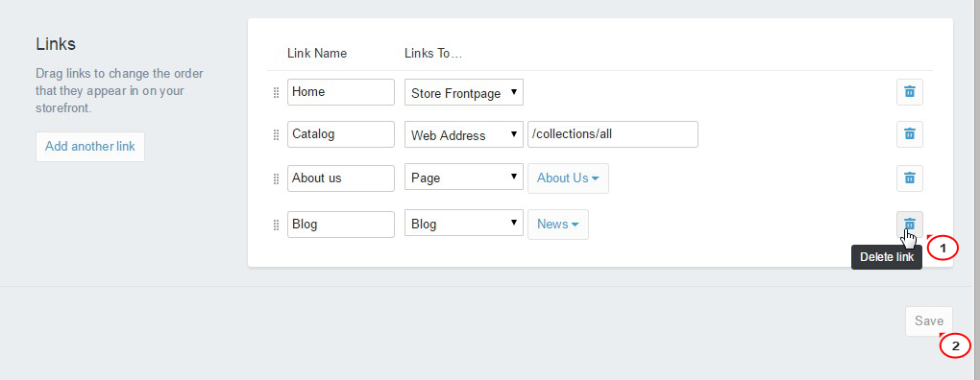Viewport: 980px width, 380px height.
Task: Delete the About us link with trash icon
Action: pyautogui.click(x=909, y=178)
